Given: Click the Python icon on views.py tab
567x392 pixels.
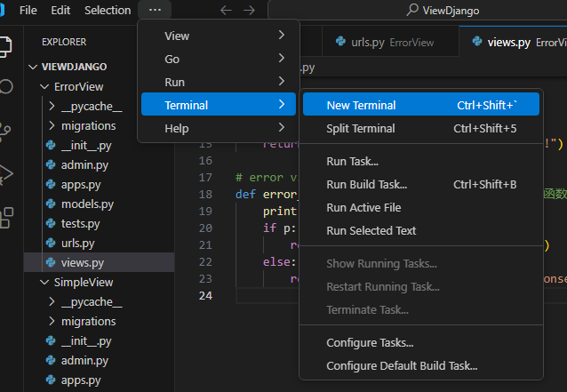Looking at the screenshot, I should [477, 42].
